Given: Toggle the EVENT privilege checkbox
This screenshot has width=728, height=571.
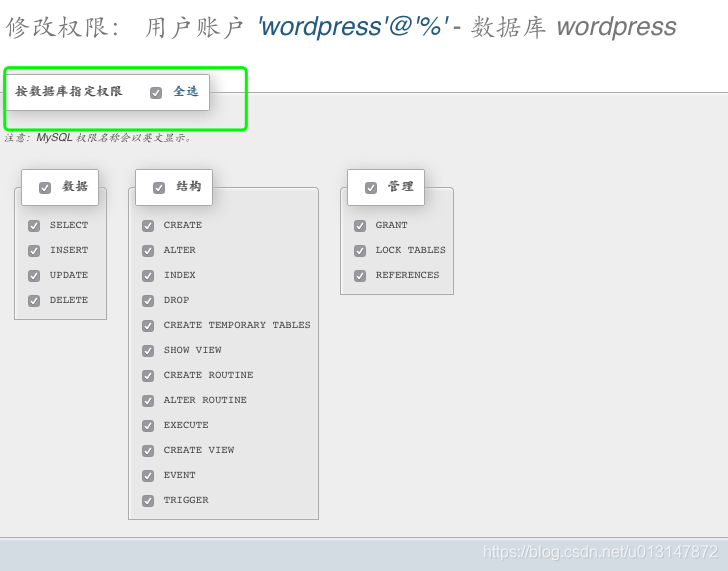Looking at the screenshot, I should click(x=148, y=476).
